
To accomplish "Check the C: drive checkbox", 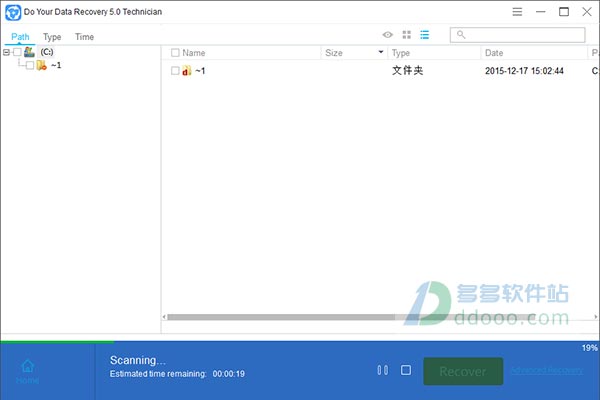I will click(x=17, y=52).
